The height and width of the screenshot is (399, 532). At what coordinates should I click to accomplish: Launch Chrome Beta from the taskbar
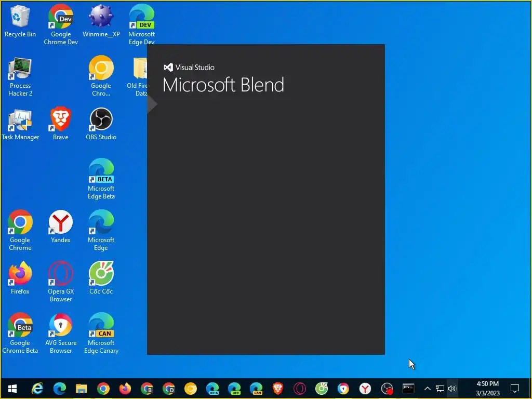coord(147,389)
